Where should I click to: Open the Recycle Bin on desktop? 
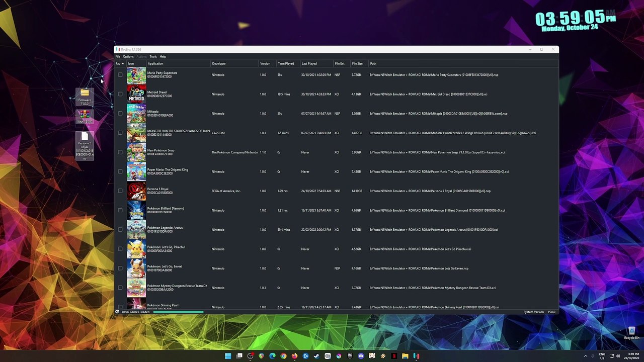(631, 333)
